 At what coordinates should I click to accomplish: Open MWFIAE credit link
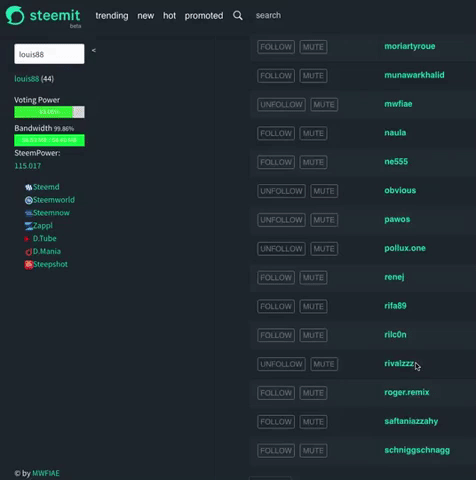click(x=46, y=473)
